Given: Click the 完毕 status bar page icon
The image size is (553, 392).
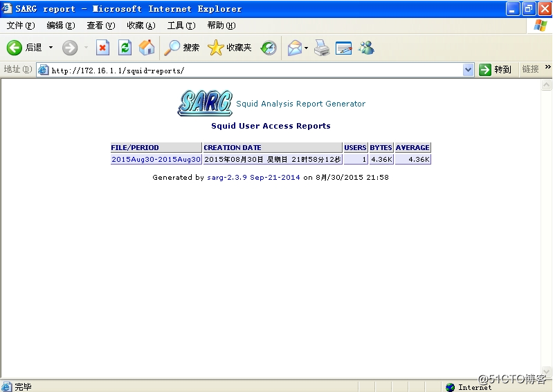Looking at the screenshot, I should pos(7,386).
